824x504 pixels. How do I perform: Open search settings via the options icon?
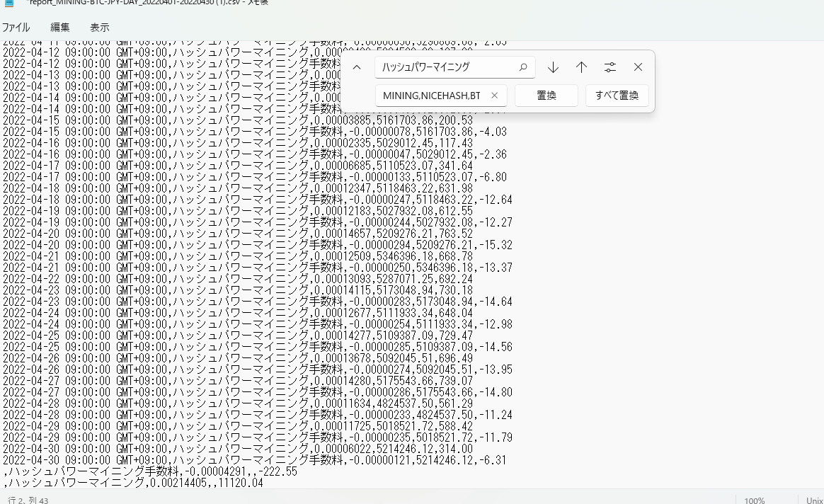pos(610,67)
